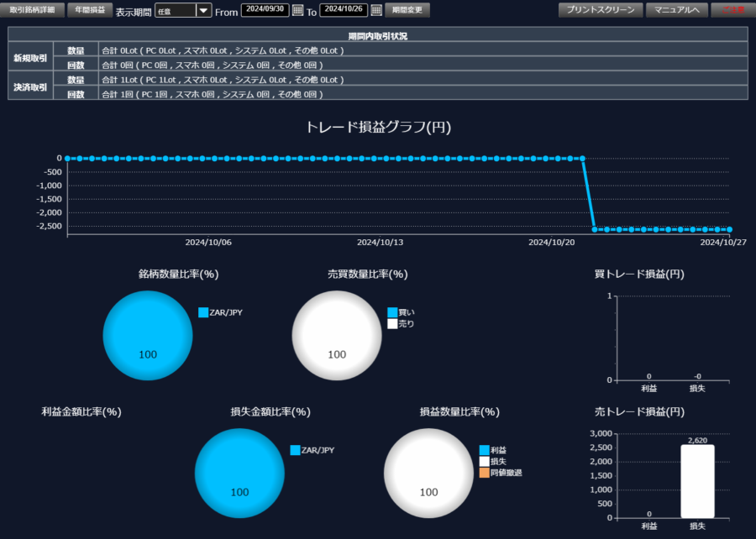756x539 pixels.
Task: Click the 損益数量比率(%) title
Action: (x=459, y=412)
